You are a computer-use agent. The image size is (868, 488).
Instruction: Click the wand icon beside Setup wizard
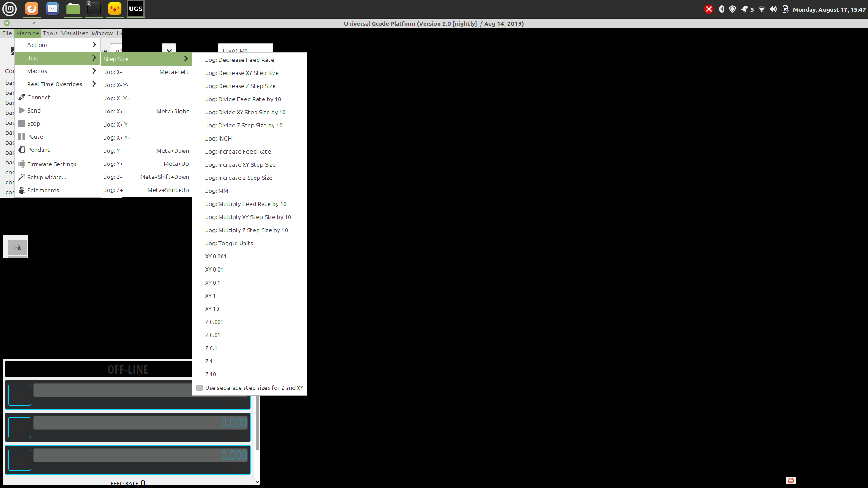[x=22, y=177]
